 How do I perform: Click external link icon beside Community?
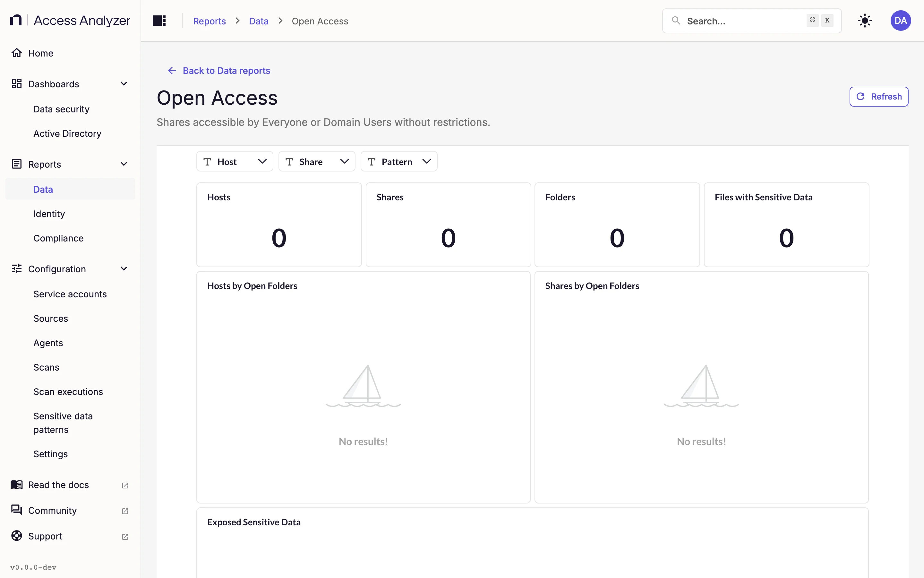coord(125,511)
